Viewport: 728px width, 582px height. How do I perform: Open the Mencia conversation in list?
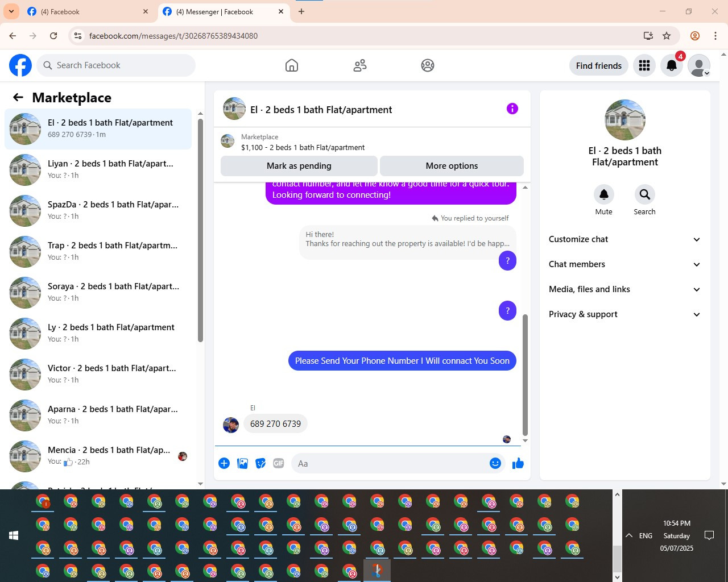[98, 456]
